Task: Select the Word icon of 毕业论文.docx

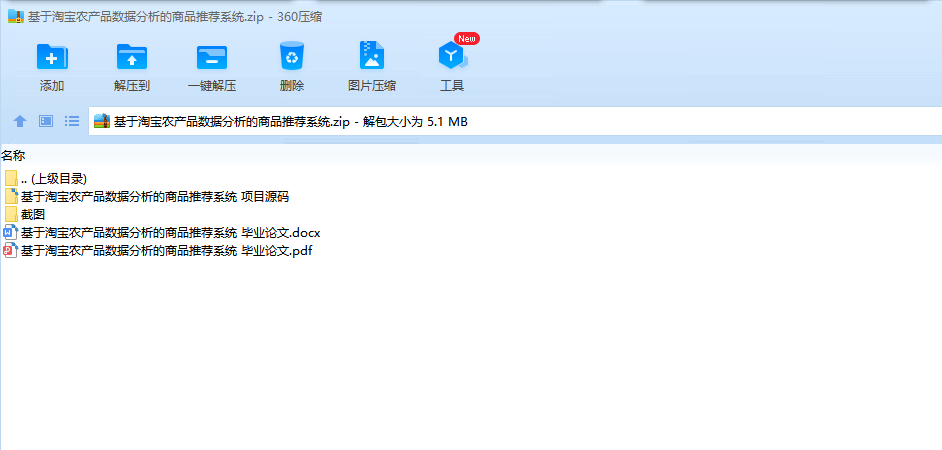Action: coord(10,233)
